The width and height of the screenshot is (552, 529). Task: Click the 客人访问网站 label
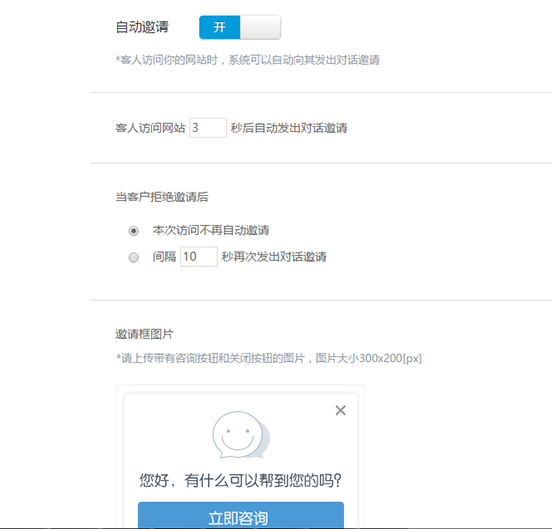[150, 128]
